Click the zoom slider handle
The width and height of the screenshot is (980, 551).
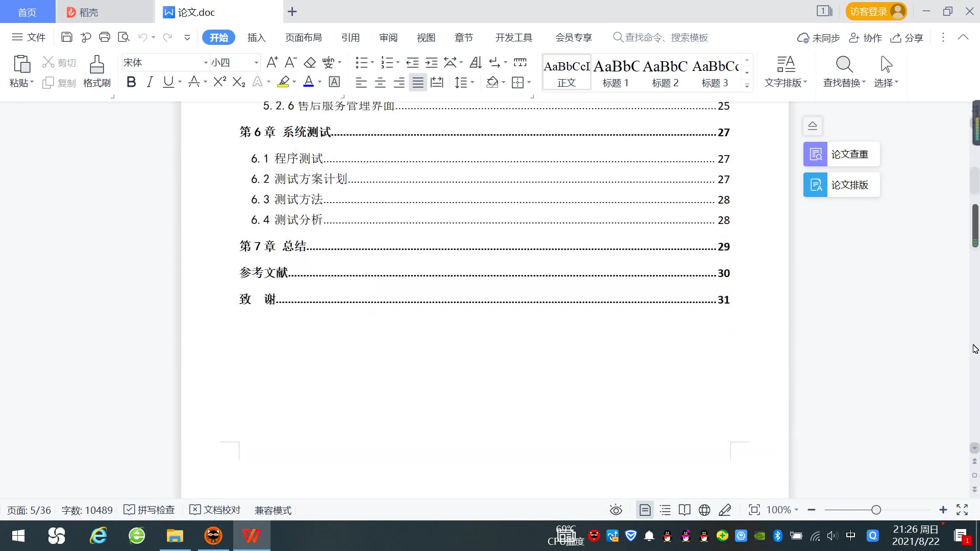[x=876, y=510]
